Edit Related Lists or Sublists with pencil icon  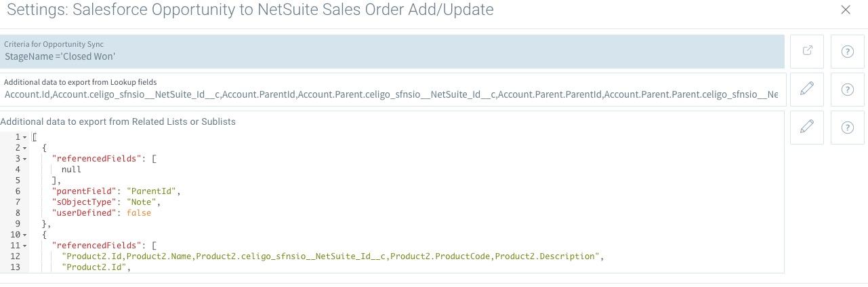(807, 128)
